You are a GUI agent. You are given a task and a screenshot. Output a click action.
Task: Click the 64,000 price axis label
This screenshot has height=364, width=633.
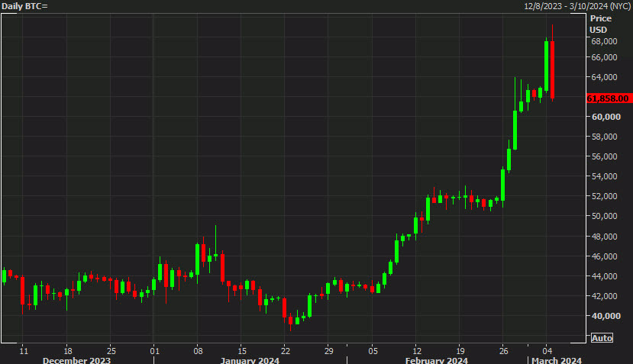click(x=604, y=77)
